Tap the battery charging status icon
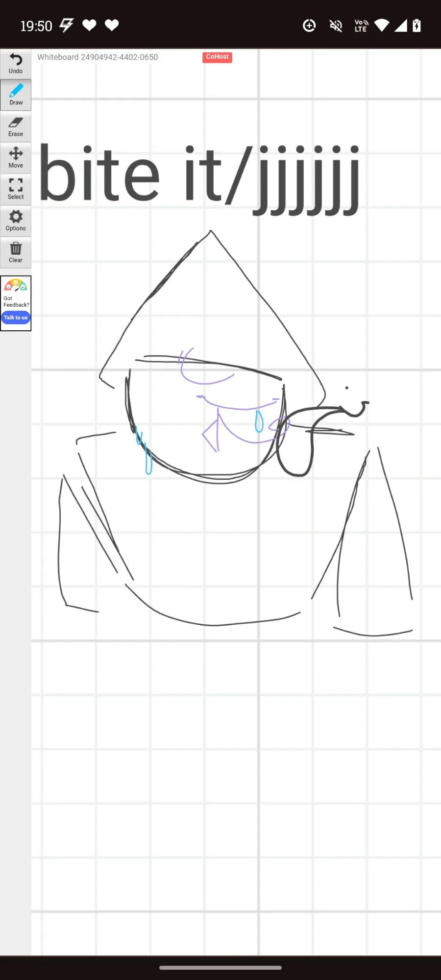This screenshot has height=980, width=441. [416, 25]
